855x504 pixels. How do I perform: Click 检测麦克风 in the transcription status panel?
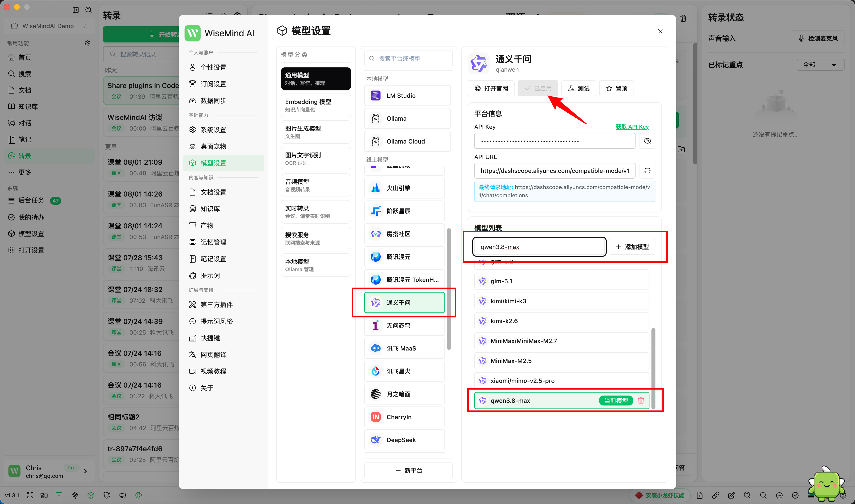[818, 38]
